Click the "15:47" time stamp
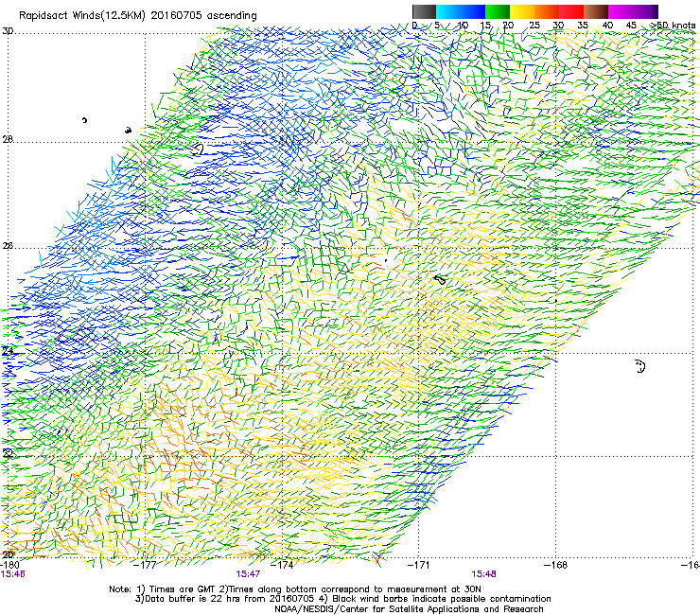Image resolution: width=700 pixels, height=615 pixels. coord(248,574)
